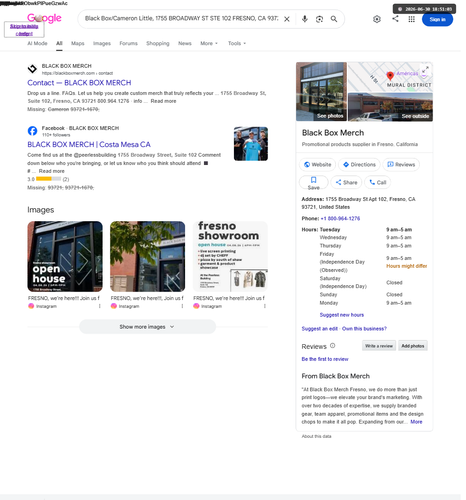This screenshot has height=500, width=466.
Task: Switch to Forums tab
Action: click(x=130, y=43)
